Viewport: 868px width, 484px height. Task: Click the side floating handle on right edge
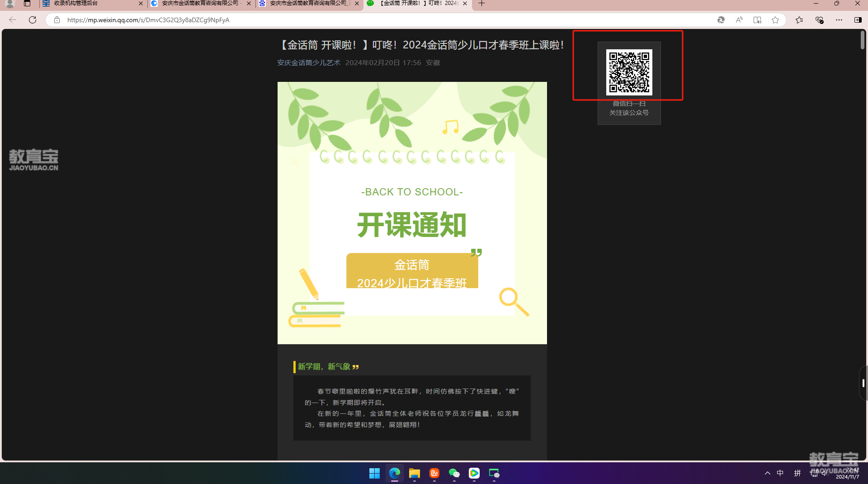click(863, 383)
